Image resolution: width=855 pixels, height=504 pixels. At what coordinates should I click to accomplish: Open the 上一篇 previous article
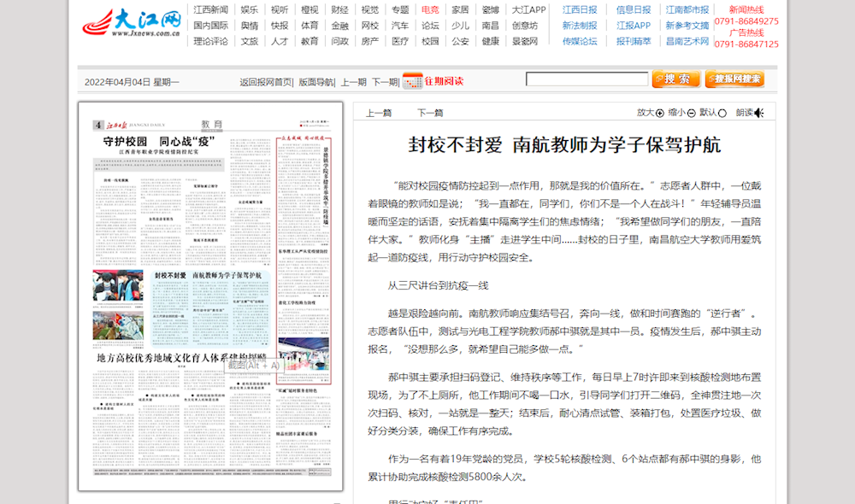pos(379,113)
